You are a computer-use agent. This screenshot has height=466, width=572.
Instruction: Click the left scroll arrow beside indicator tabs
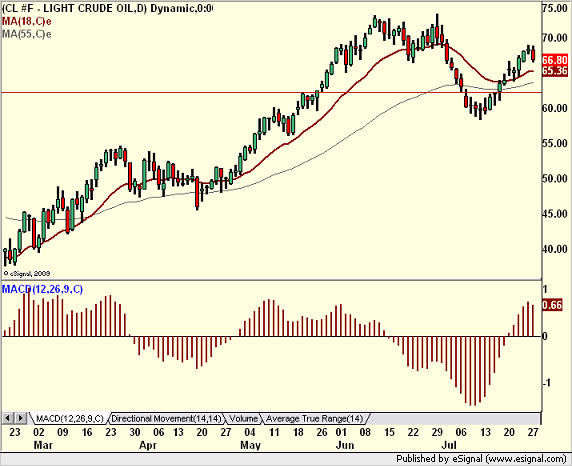click(8, 418)
